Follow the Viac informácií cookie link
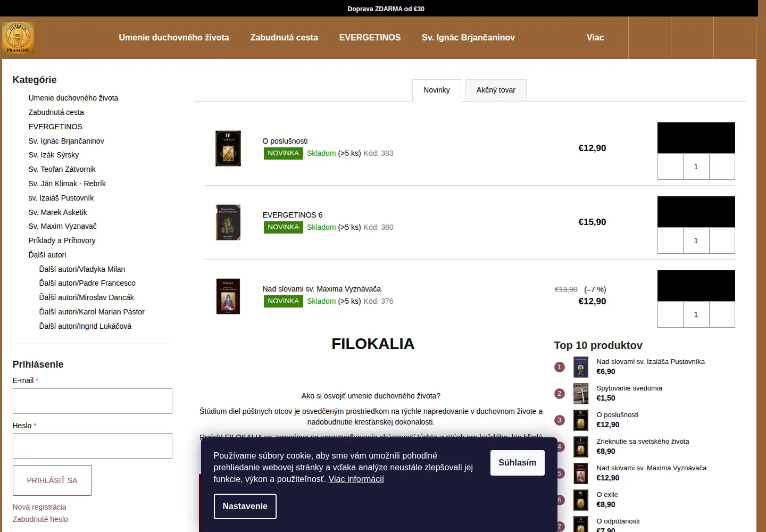 tap(356, 479)
